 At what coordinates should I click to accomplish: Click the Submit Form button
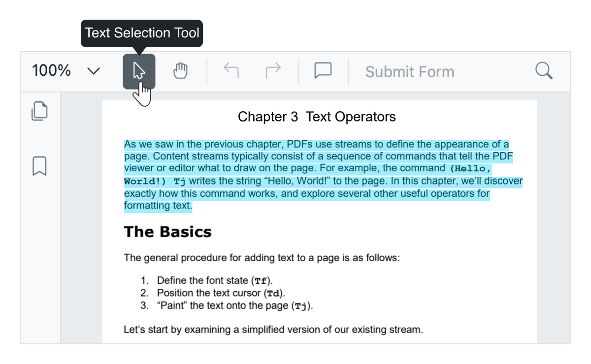[x=408, y=71]
